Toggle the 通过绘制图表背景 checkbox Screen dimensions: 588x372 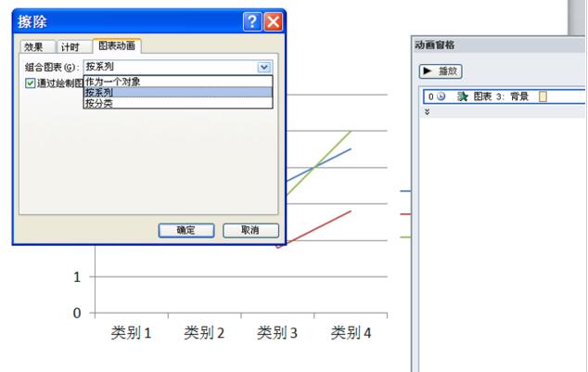pyautogui.click(x=31, y=83)
